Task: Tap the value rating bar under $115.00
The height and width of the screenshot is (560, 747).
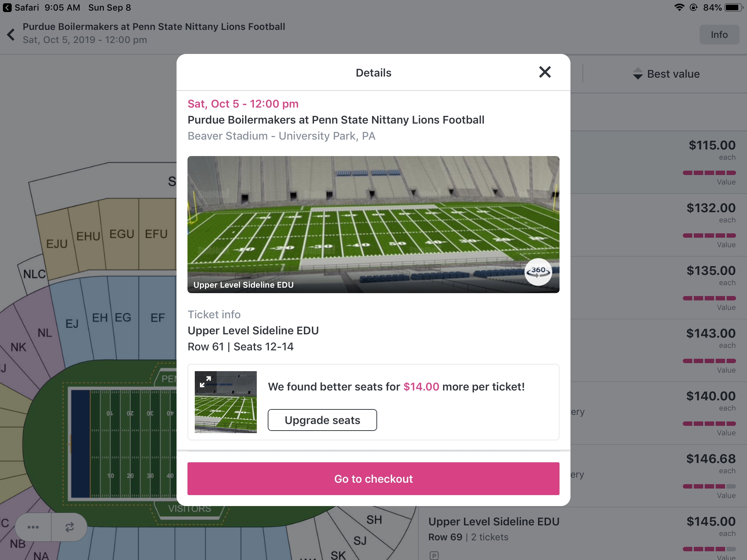Action: 709,173
